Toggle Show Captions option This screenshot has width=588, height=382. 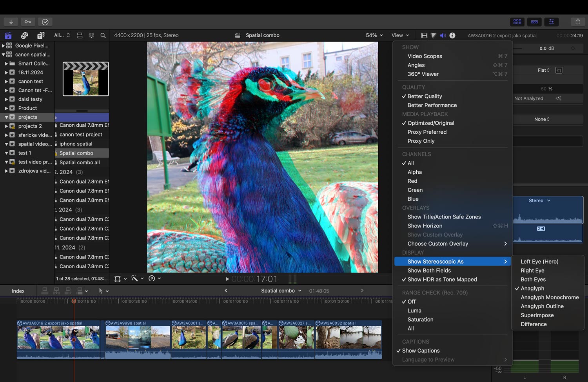421,351
